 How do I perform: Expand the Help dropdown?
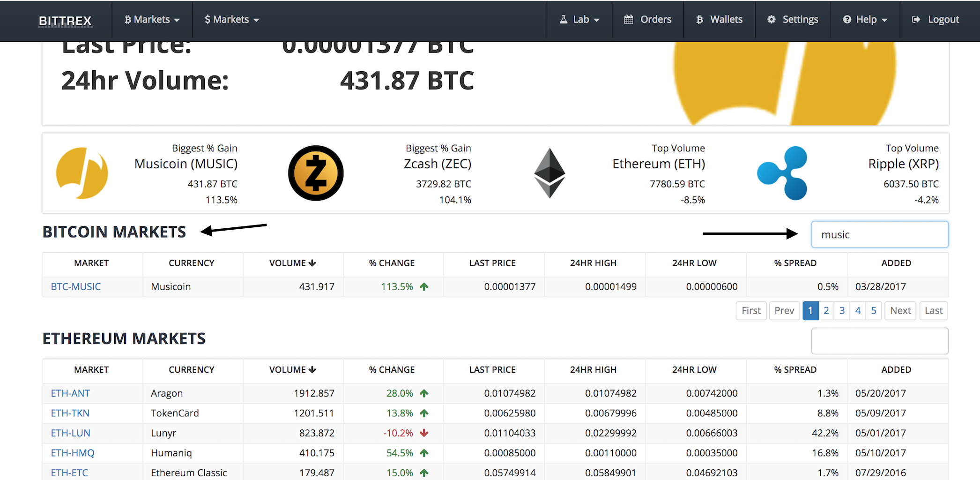(865, 20)
